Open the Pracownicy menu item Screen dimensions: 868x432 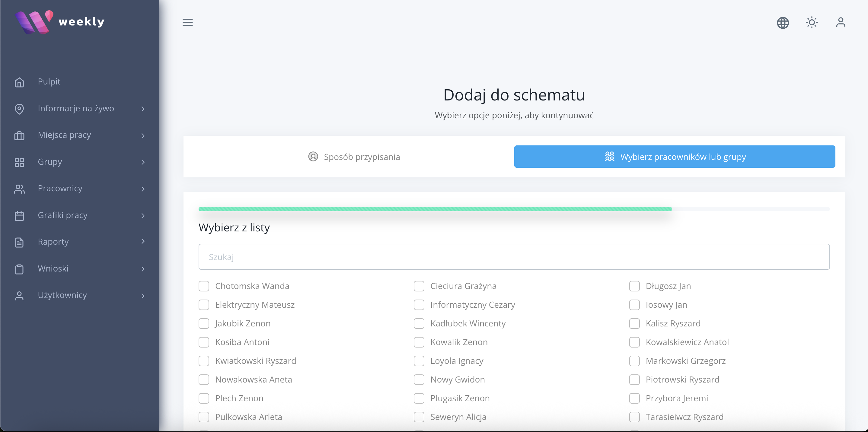tap(60, 189)
